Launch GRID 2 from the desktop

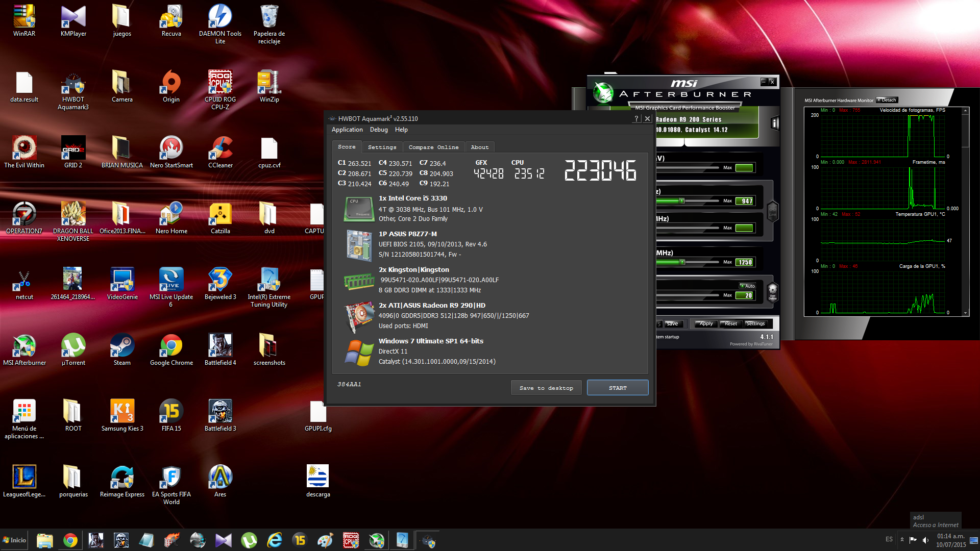pyautogui.click(x=73, y=153)
